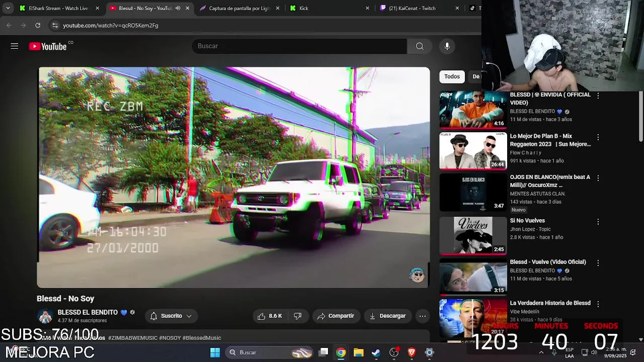The height and width of the screenshot is (362, 644).
Task: Open options for Blessd - Vuelve (Video Oficial)
Action: 598,262
